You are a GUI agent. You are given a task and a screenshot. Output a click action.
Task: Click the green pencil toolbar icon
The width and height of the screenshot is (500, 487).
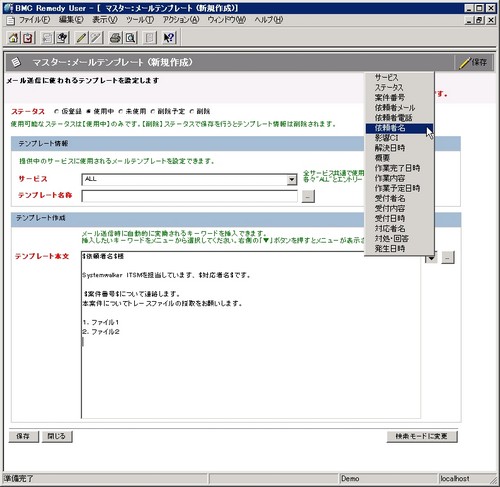[x=81, y=38]
